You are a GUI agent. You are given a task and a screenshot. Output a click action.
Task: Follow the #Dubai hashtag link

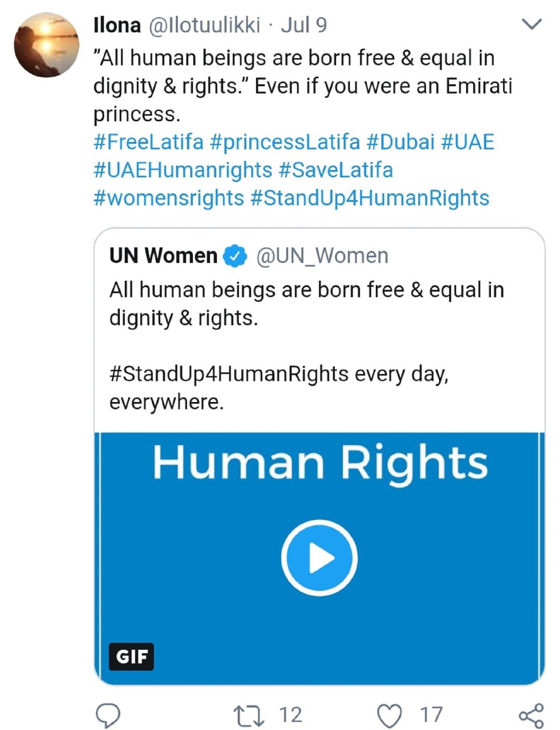point(400,142)
